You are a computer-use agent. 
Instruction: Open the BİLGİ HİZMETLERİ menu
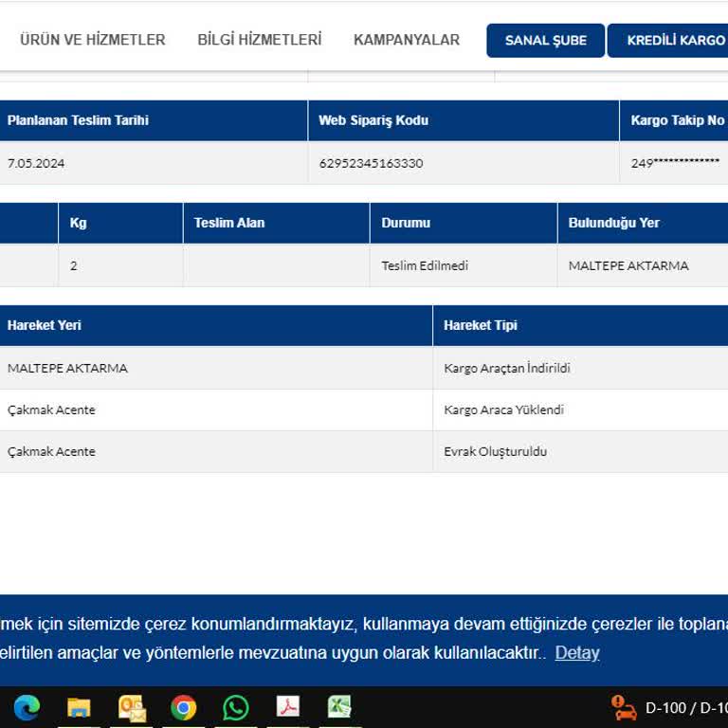[260, 40]
